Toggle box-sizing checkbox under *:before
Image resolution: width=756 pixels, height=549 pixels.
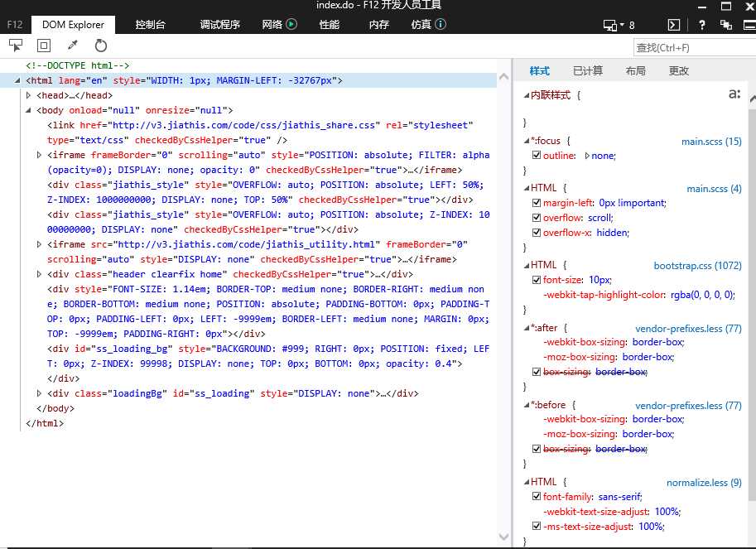(x=536, y=450)
